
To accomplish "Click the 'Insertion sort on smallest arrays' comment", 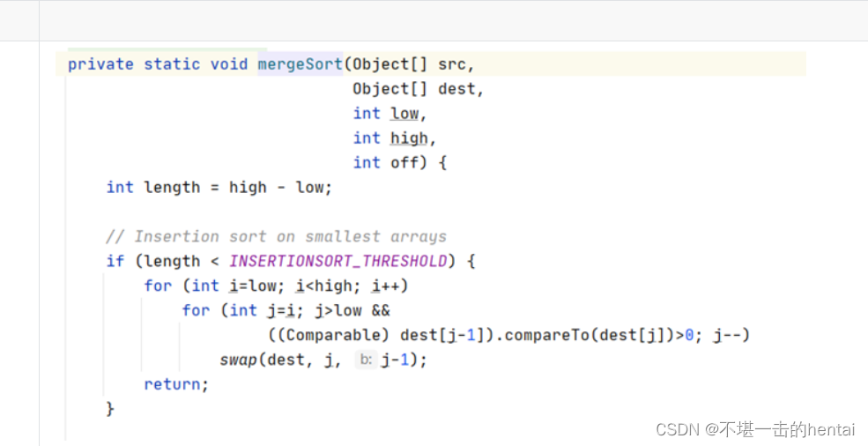I will pos(276,236).
